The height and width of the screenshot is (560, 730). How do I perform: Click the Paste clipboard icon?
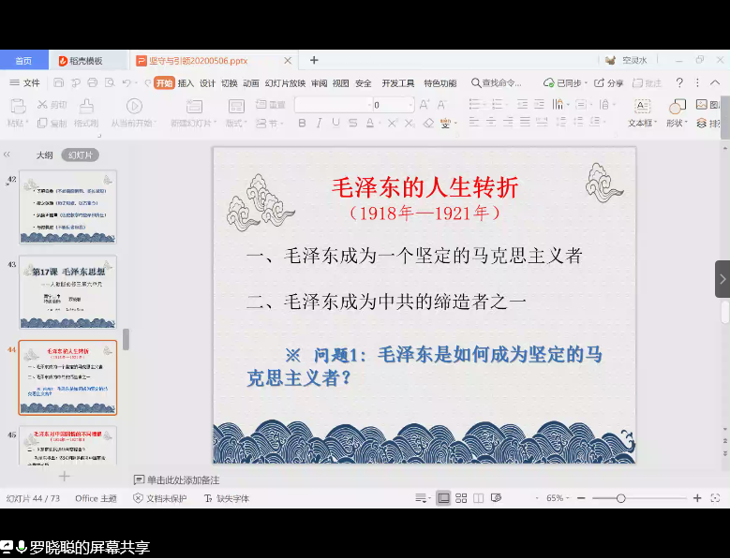[18, 107]
